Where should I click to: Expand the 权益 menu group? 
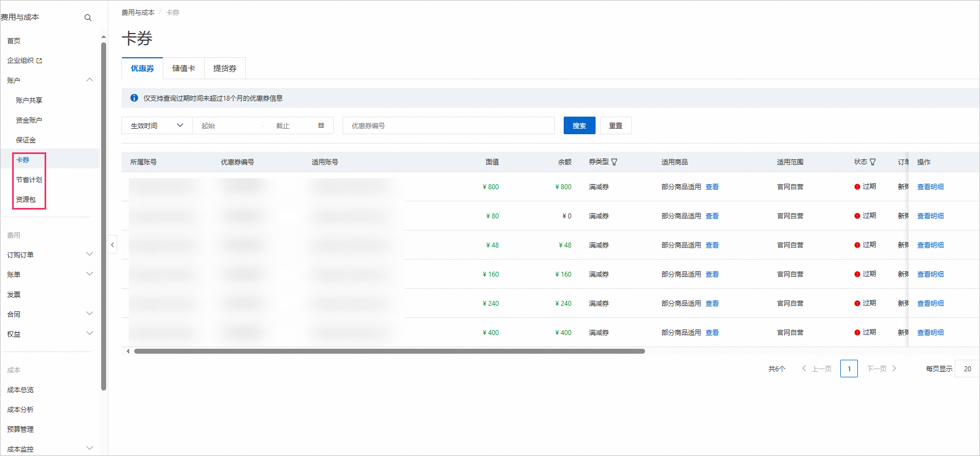[x=90, y=333]
